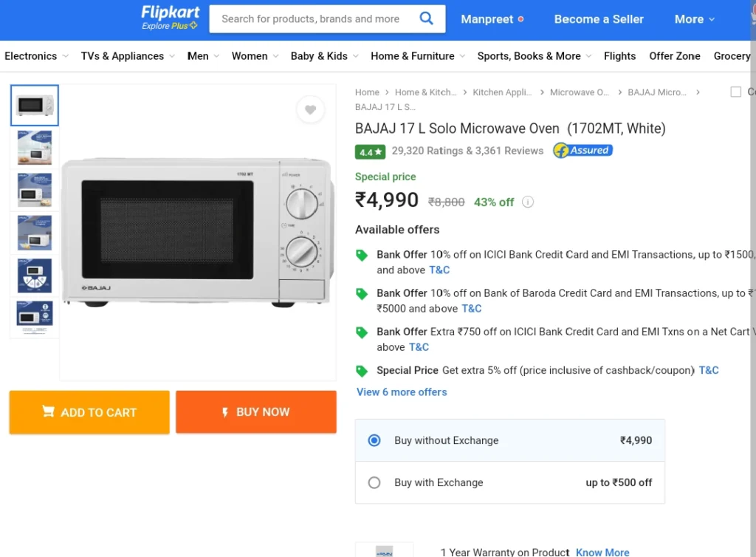Click the Flipkart Explore Plus logo
The width and height of the screenshot is (756, 557).
click(x=170, y=18)
